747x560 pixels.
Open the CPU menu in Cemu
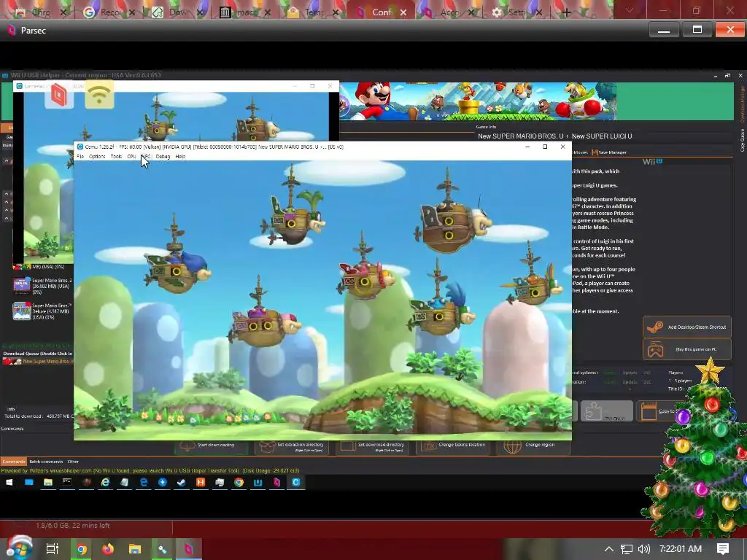tap(131, 156)
